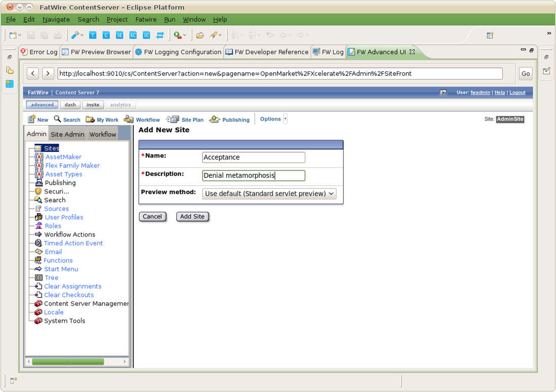Click the New icon in FatWire toolbar

pos(32,119)
